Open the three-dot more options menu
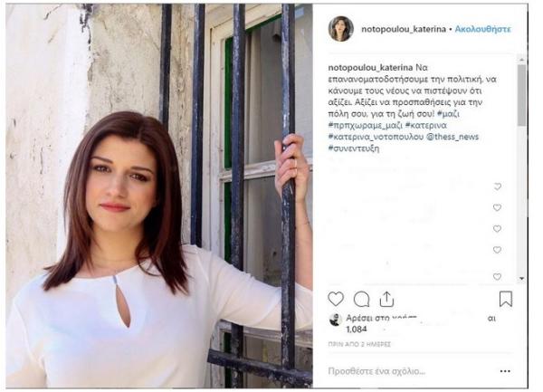 coord(505,371)
